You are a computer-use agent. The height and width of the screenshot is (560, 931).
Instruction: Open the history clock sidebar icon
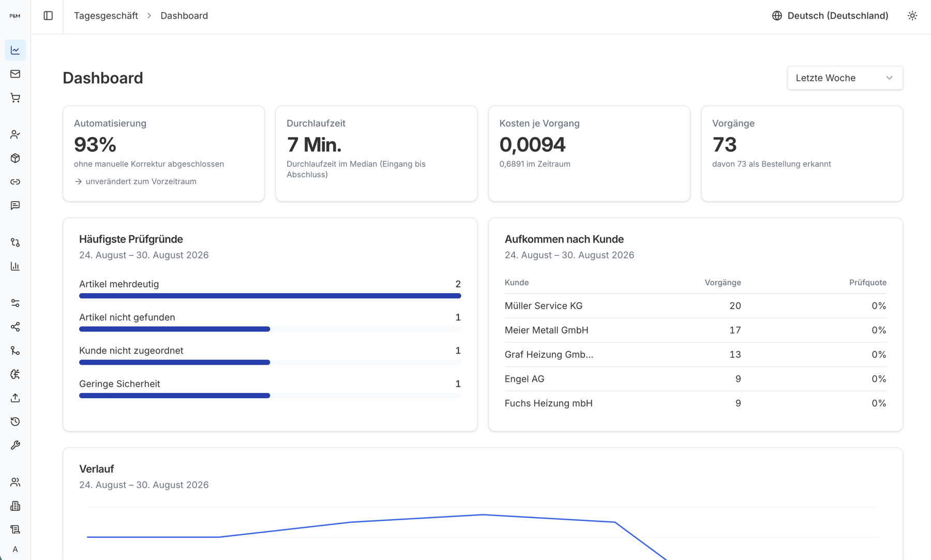click(x=15, y=422)
